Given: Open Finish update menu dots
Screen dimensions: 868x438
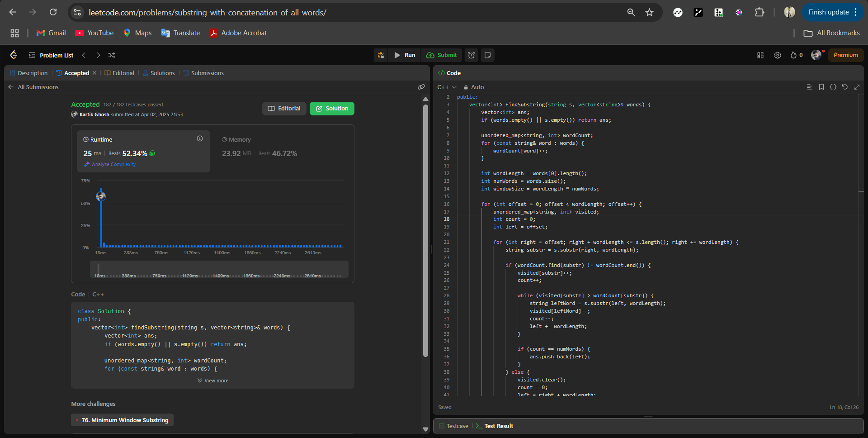Looking at the screenshot, I should tap(856, 12).
